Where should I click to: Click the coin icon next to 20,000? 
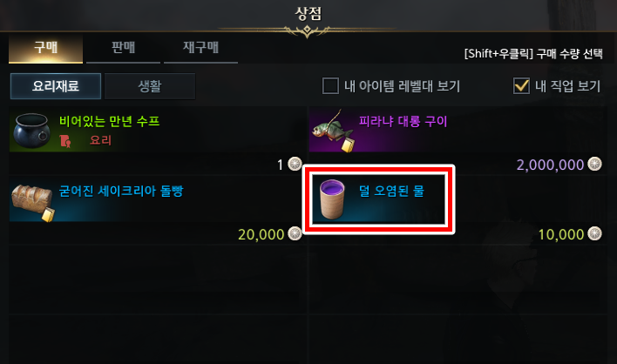click(x=295, y=233)
